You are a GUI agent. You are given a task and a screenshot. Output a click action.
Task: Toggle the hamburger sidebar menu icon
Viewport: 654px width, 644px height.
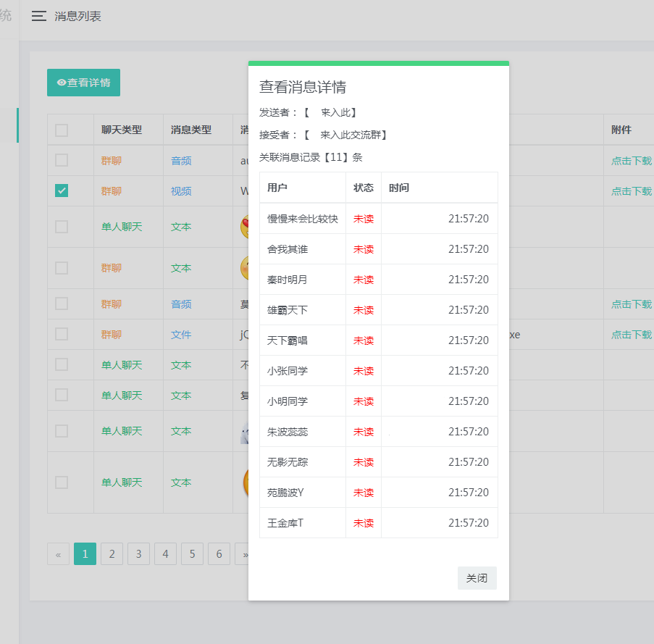pyautogui.click(x=39, y=16)
